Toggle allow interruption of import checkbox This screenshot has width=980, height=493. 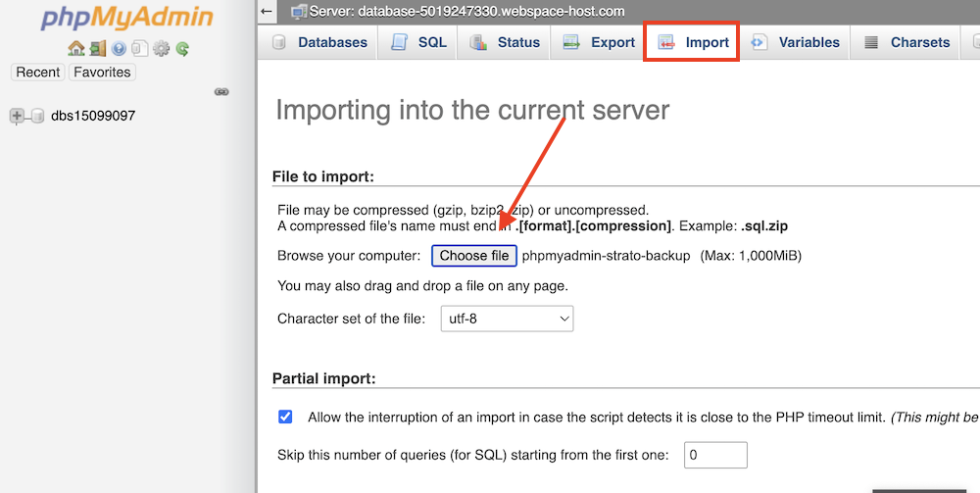[285, 417]
